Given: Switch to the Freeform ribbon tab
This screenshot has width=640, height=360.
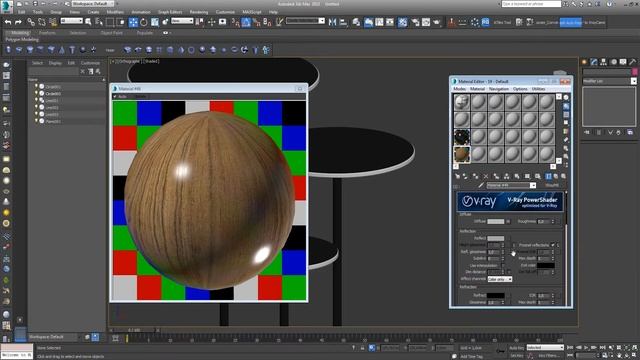Looking at the screenshot, I should point(47,33).
